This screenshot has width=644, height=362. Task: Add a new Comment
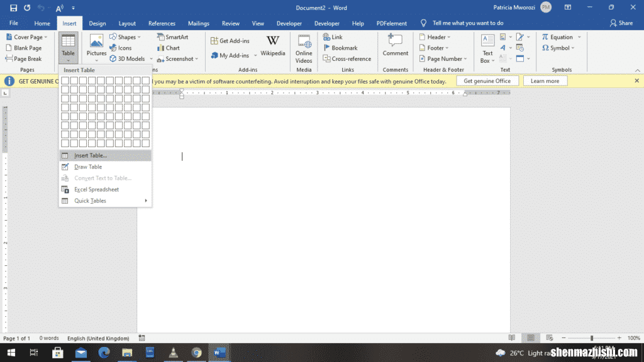pos(395,45)
